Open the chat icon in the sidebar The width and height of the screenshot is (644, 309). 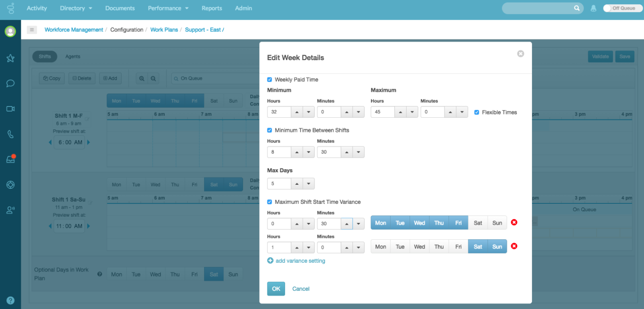[x=10, y=84]
